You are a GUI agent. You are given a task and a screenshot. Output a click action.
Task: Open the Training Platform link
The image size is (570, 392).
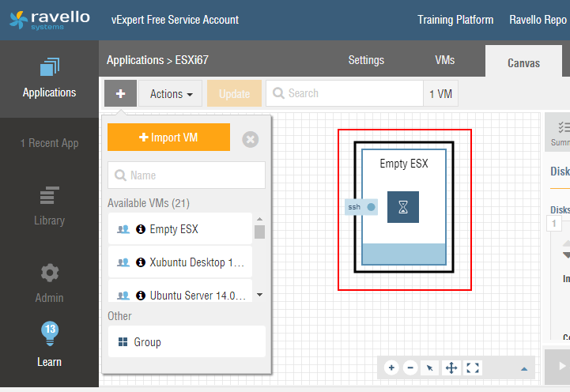(455, 20)
